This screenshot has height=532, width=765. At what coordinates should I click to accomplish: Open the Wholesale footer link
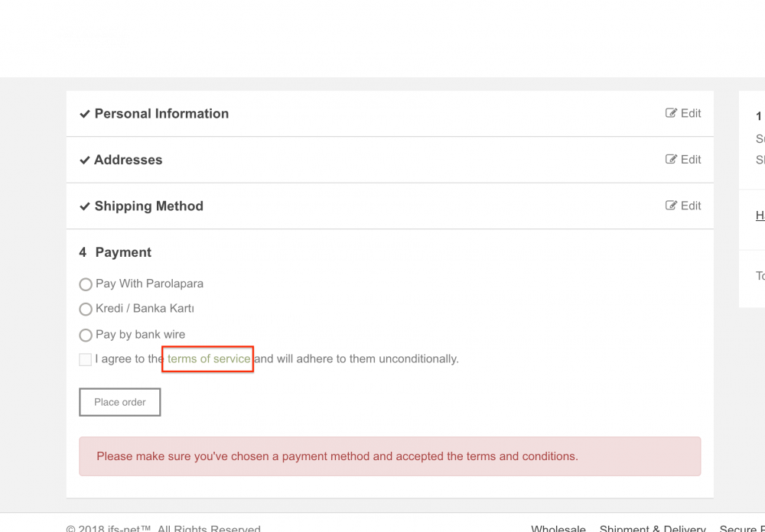[x=558, y=528]
